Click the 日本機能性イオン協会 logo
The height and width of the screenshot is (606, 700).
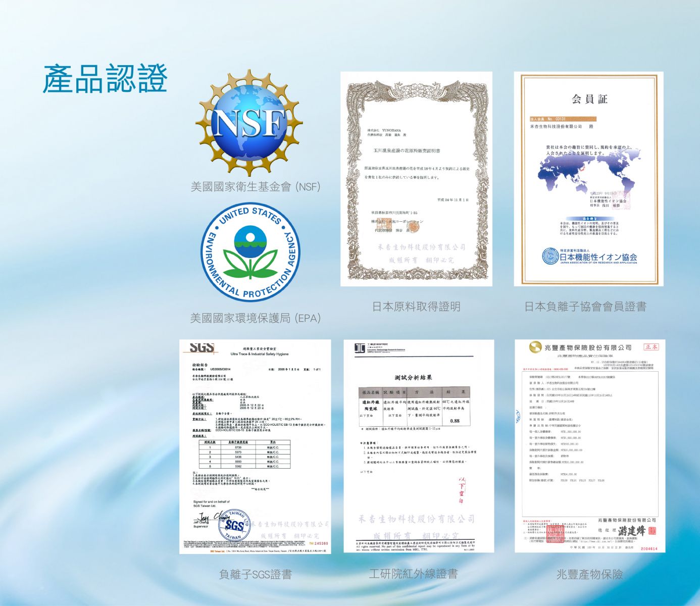tap(590, 256)
